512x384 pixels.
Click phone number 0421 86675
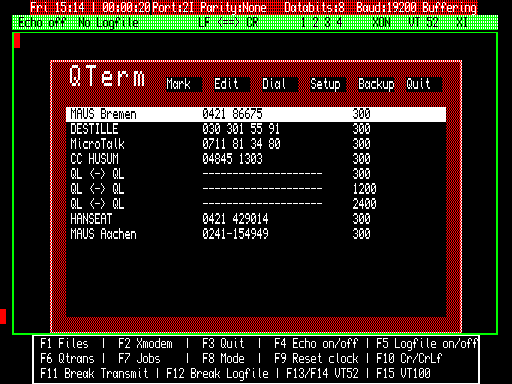tap(232, 114)
